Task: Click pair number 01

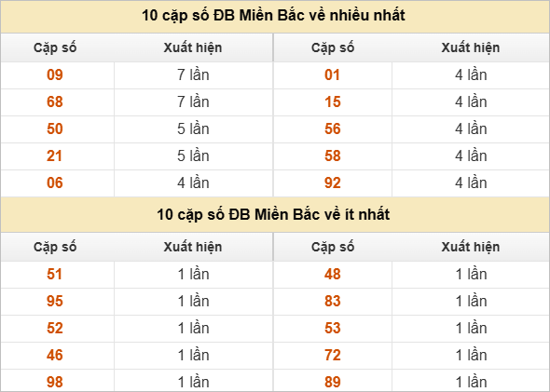Action: click(x=333, y=75)
